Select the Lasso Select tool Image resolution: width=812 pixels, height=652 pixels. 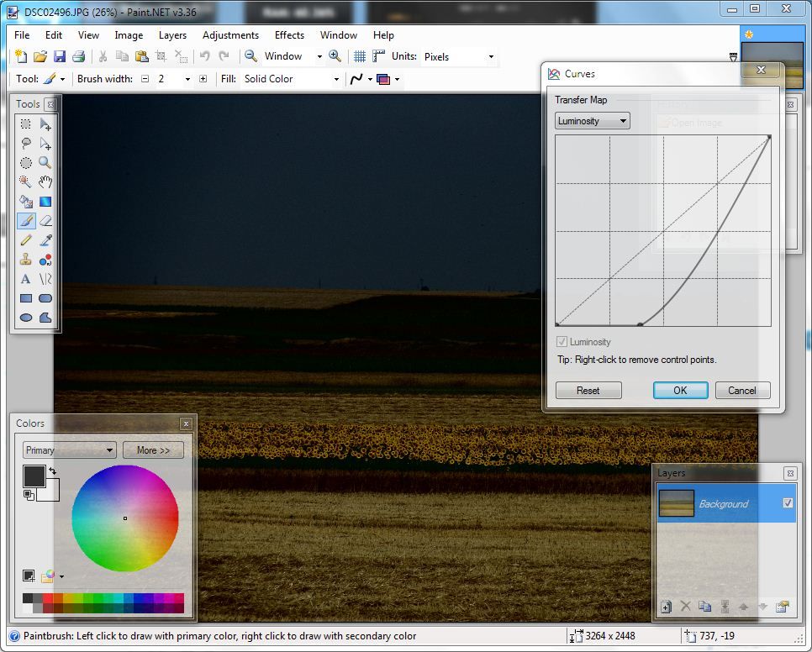[25, 144]
